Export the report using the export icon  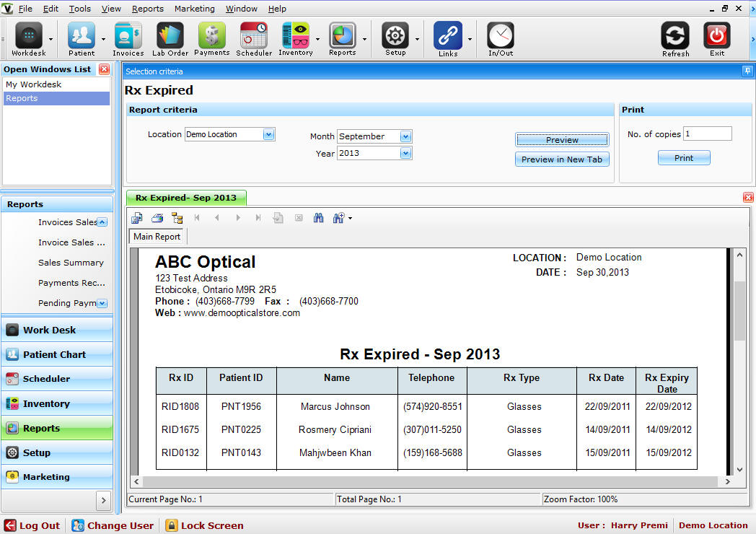(137, 218)
